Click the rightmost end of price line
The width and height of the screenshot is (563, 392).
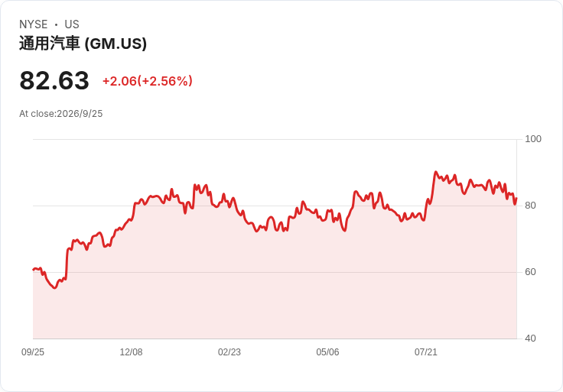(516, 199)
